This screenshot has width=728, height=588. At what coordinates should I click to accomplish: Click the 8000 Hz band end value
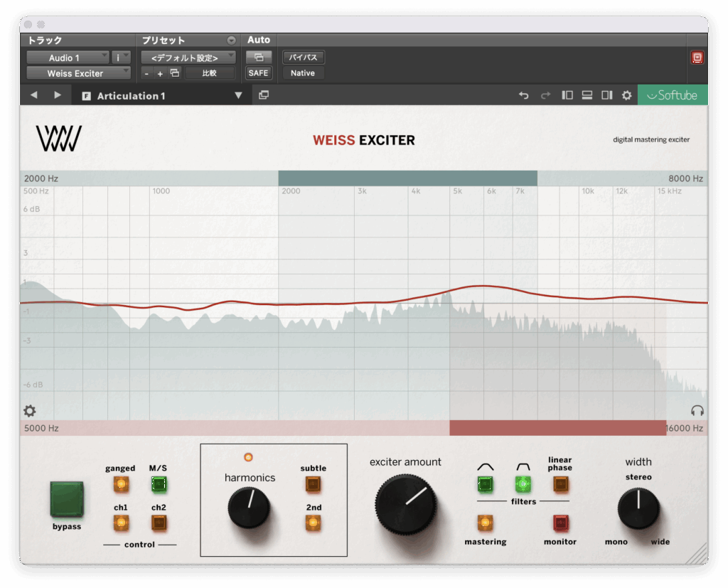[x=686, y=178]
